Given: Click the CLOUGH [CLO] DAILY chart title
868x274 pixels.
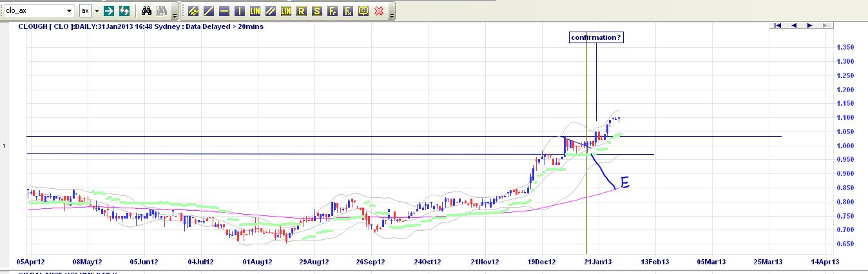Looking at the screenshot, I should pos(141,26).
